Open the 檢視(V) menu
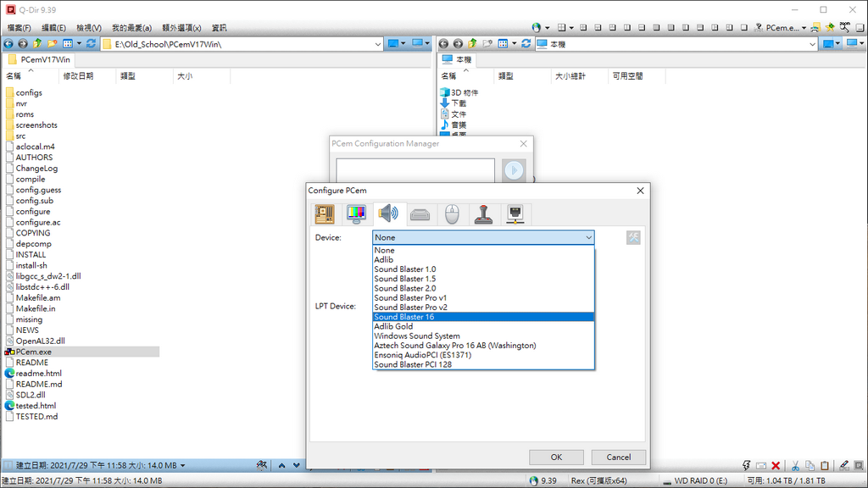This screenshot has width=868, height=488. point(88,28)
